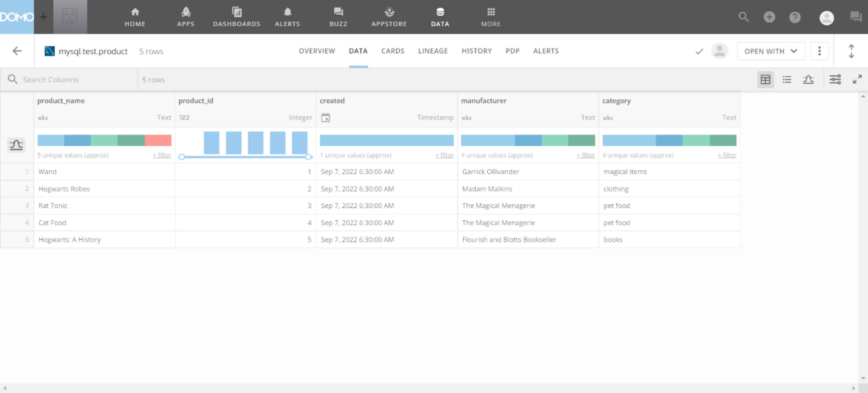
Task: Select the Wand product cell
Action: tap(104, 172)
